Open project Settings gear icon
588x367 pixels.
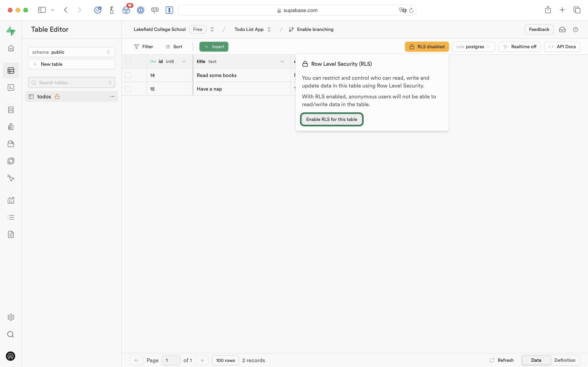(x=11, y=317)
